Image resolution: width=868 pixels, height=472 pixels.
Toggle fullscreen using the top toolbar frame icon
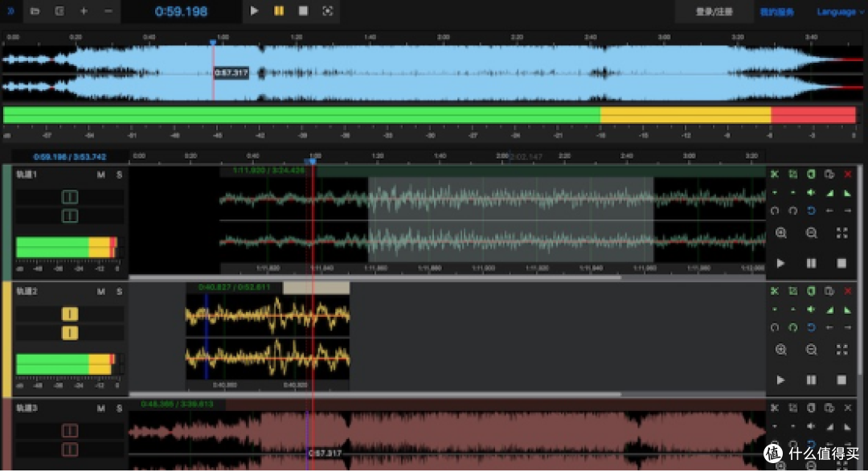tap(328, 11)
